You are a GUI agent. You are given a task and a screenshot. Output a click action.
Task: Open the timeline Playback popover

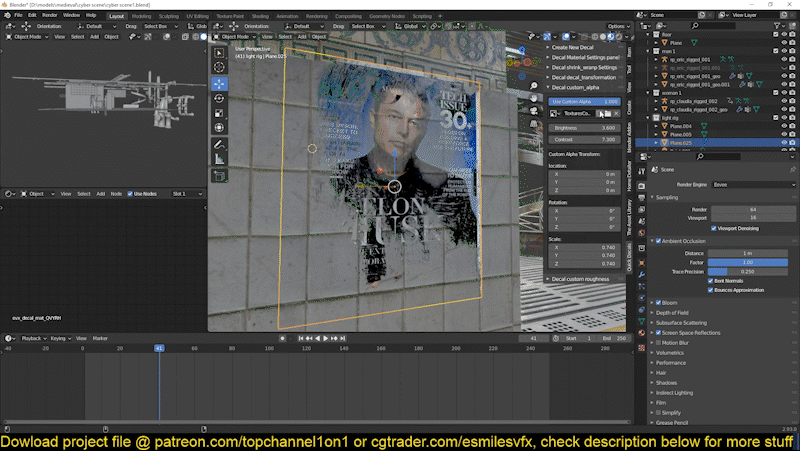(34, 338)
